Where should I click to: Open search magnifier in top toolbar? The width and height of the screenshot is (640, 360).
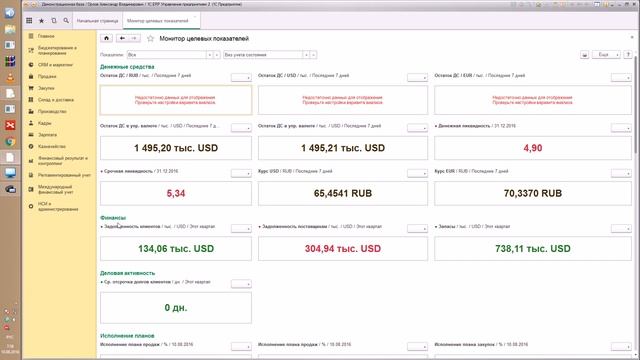pyautogui.click(x=66, y=20)
